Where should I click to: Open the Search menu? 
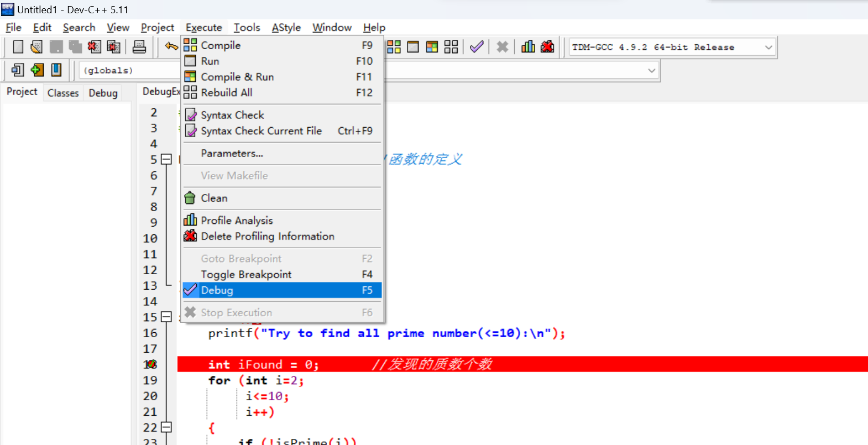coord(79,27)
